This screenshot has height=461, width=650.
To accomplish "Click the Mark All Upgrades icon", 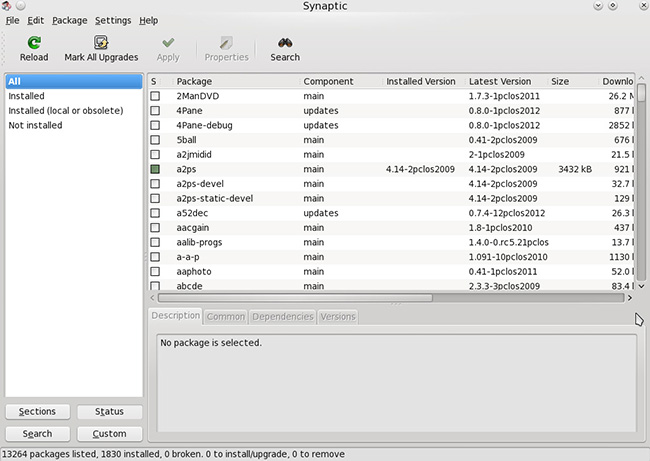I will point(101,42).
